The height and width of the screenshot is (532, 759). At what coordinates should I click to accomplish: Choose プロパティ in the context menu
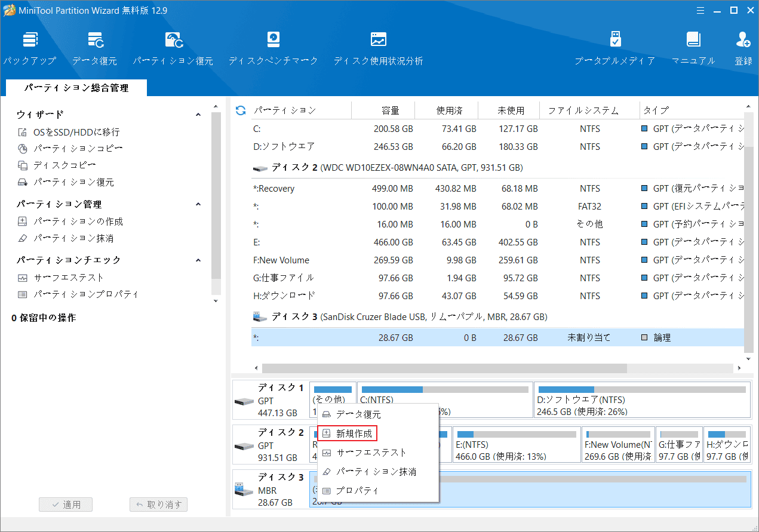pos(378,491)
